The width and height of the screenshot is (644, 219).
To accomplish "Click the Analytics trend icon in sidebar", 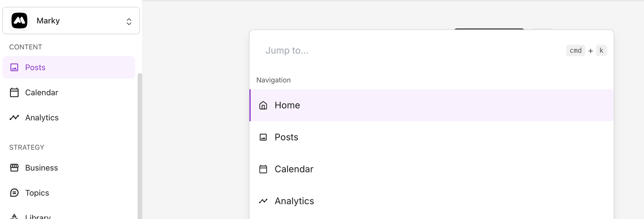I will tap(14, 118).
